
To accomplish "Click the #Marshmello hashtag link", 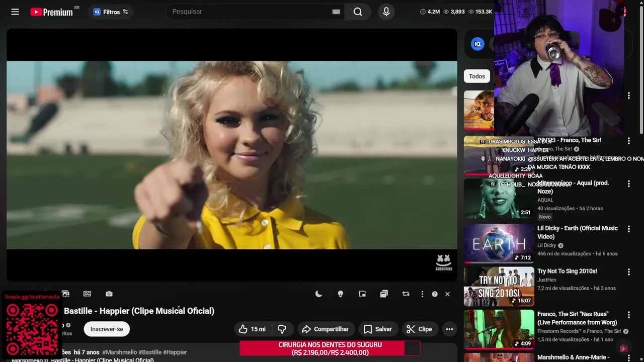I will (119, 352).
